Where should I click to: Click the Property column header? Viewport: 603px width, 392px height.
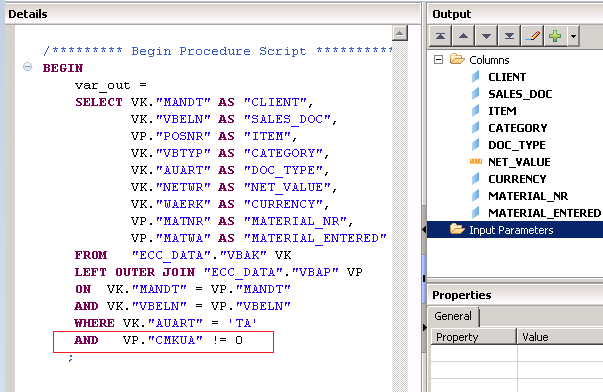473,337
